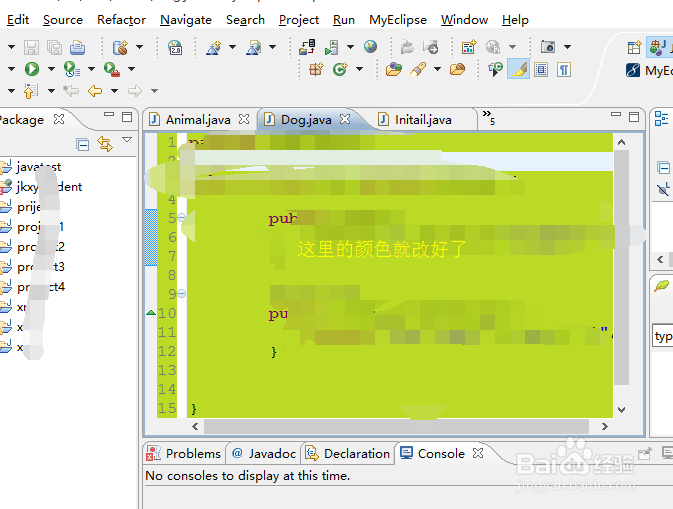Open the Run menu
The height and width of the screenshot is (509, 673).
[344, 20]
